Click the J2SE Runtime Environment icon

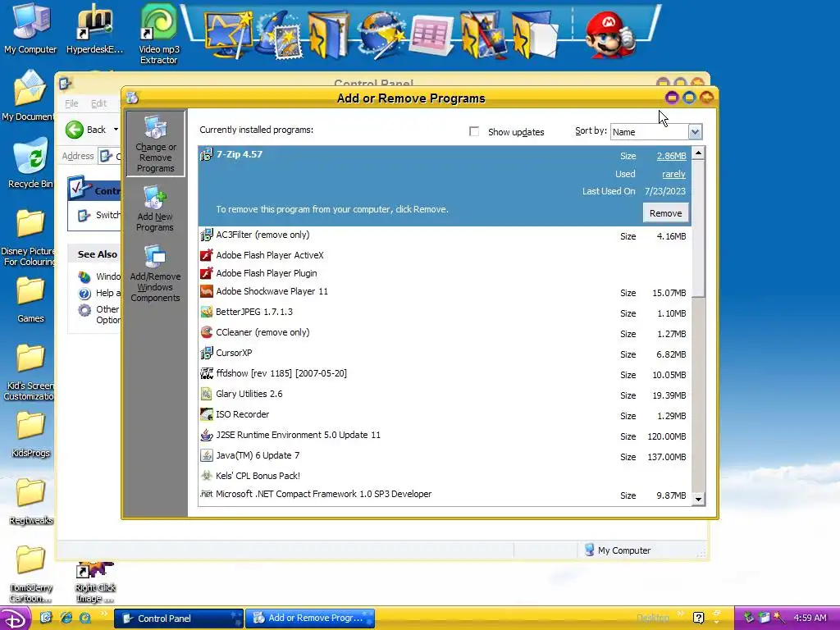[x=206, y=435]
